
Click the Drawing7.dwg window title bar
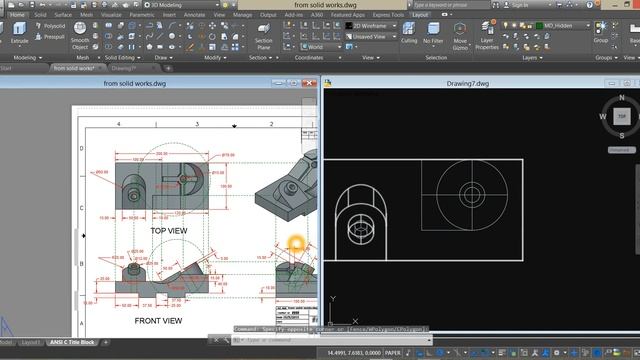(468, 83)
